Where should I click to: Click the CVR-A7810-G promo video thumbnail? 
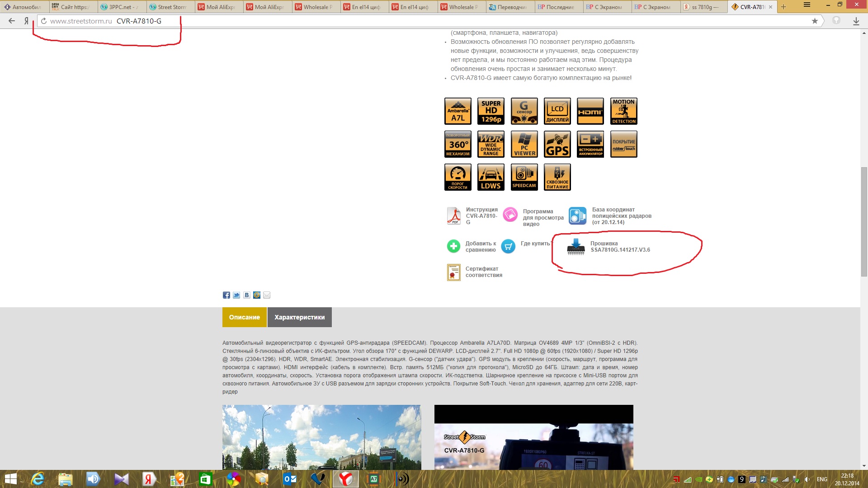(534, 437)
